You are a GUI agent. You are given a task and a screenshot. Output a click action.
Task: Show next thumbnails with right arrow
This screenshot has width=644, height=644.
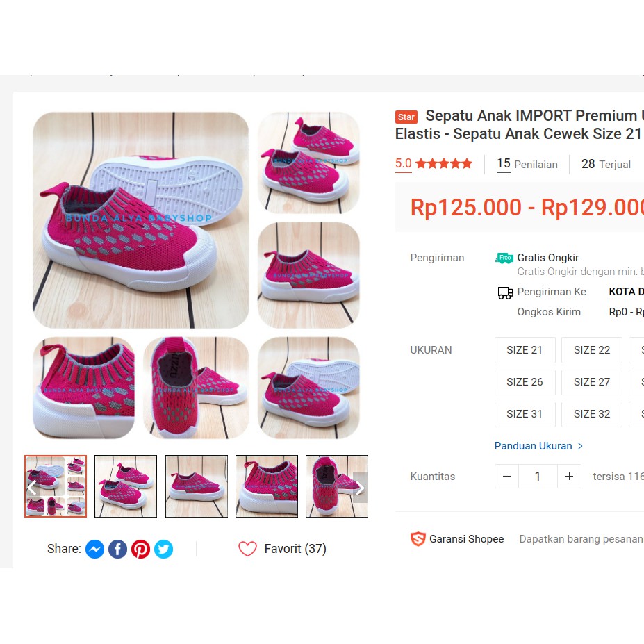click(360, 488)
